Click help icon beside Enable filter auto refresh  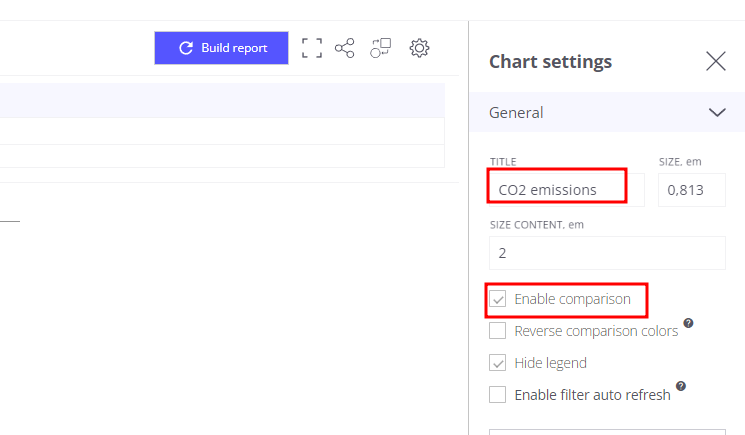pyautogui.click(x=680, y=387)
